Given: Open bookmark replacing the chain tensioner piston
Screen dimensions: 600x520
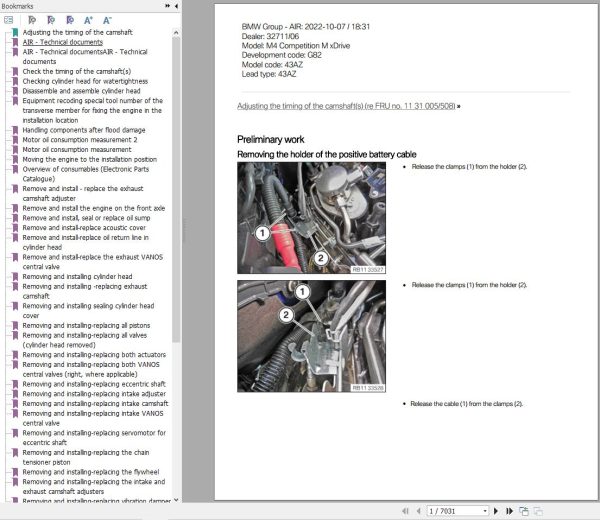Looking at the screenshot, I should [x=86, y=457].
